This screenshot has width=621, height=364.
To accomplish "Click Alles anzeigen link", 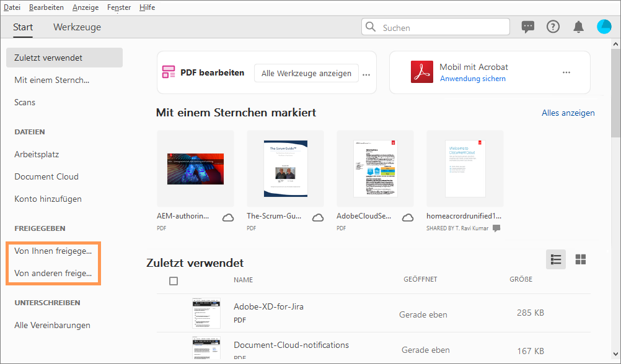I will coord(568,113).
